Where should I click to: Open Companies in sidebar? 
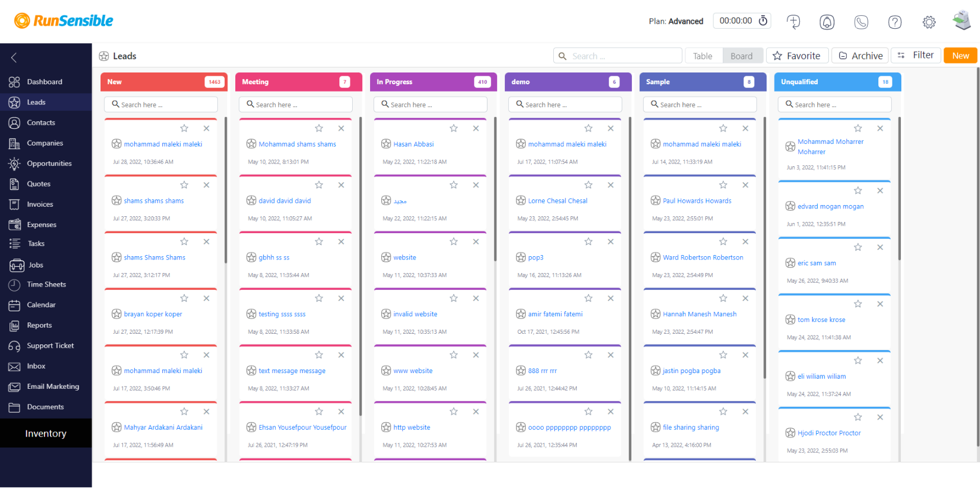click(45, 143)
